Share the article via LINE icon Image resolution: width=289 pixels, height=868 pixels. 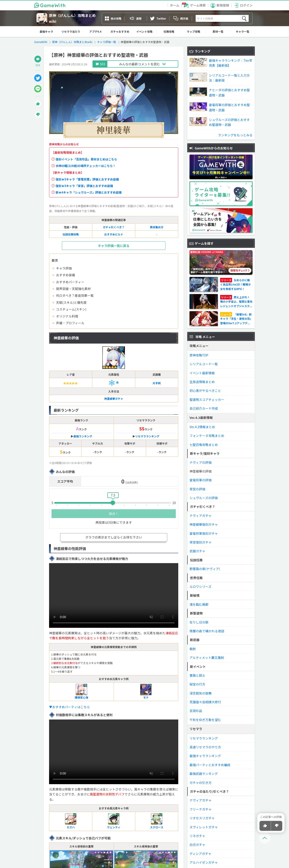pyautogui.click(x=38, y=89)
